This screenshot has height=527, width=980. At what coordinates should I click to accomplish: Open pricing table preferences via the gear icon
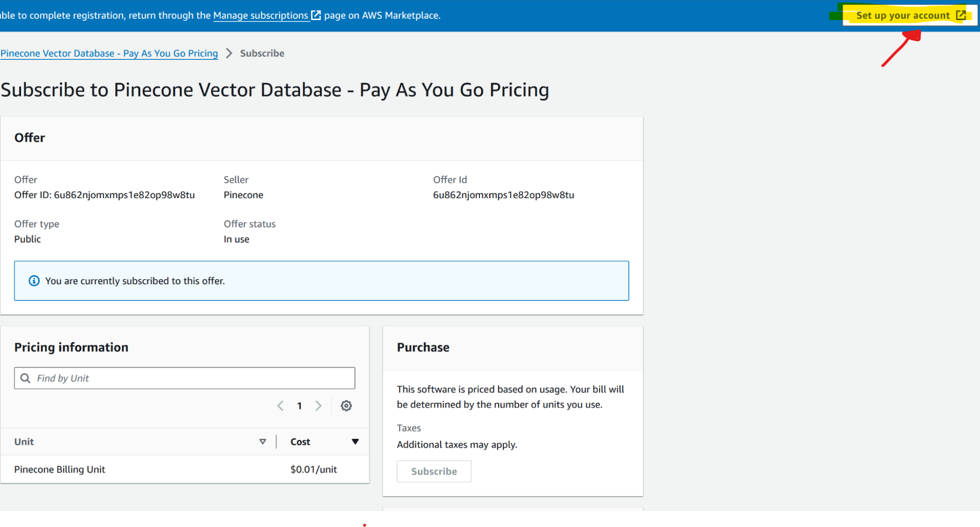[346, 406]
